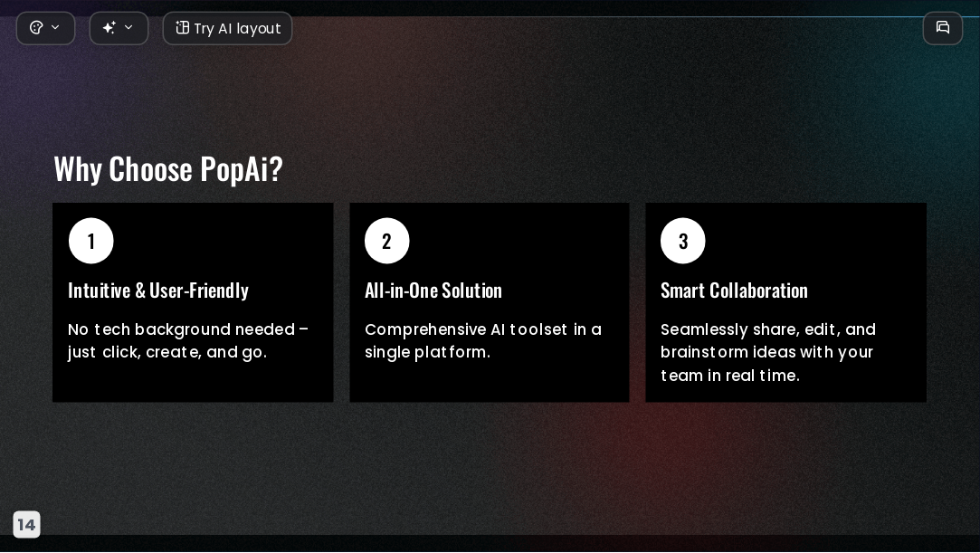Open the comments panel icon
Image resolution: width=980 pixels, height=553 pixels.
tap(943, 27)
